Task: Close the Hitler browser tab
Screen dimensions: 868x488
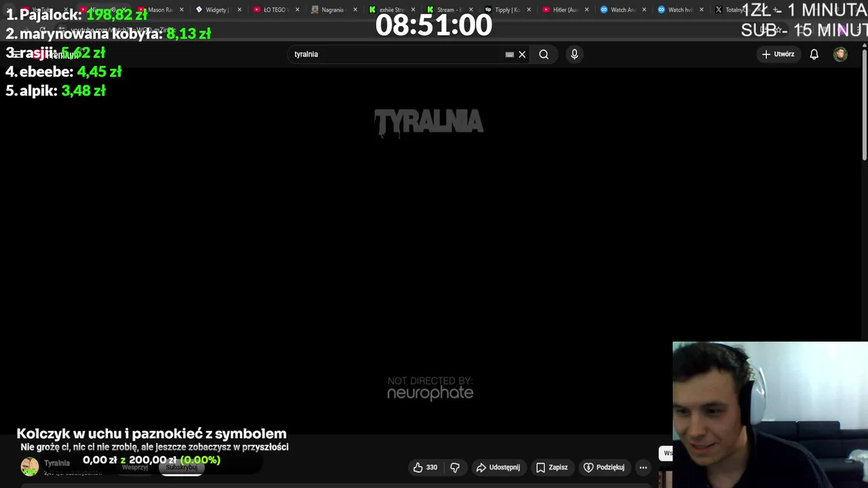Action: [586, 9]
